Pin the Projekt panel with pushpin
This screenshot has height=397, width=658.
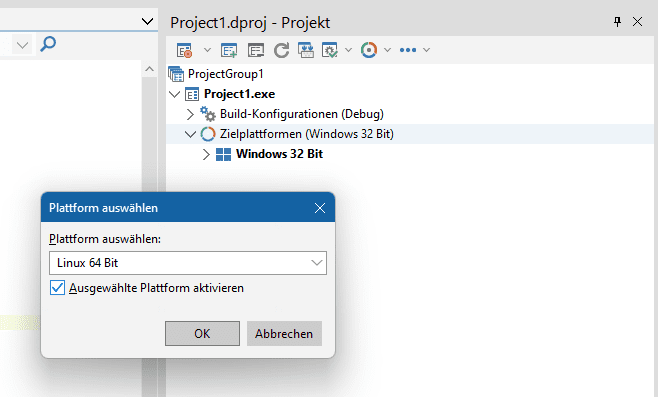tap(617, 22)
